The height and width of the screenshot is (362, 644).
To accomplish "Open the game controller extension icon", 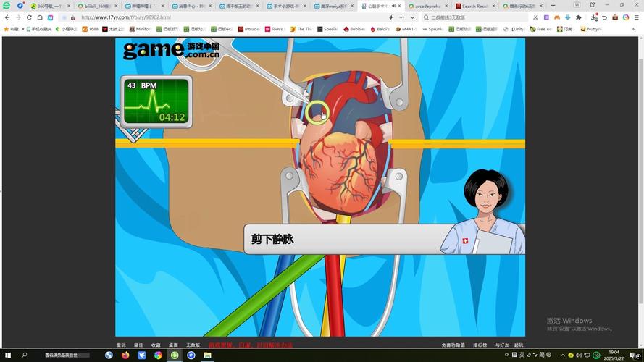I will (x=557, y=17).
